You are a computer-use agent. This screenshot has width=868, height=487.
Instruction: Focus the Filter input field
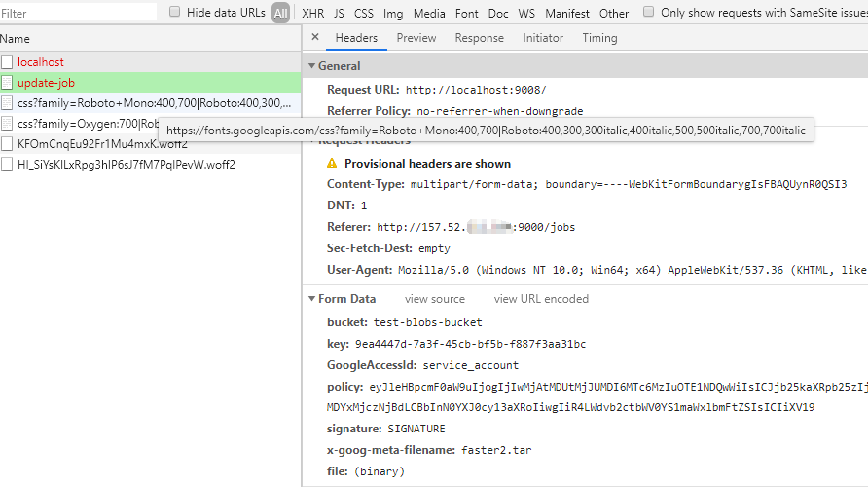coord(78,13)
